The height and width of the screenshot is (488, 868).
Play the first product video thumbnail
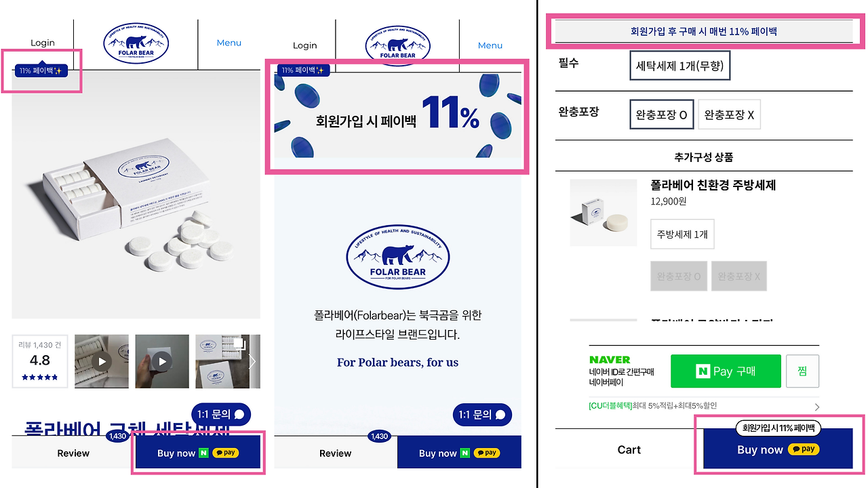pyautogui.click(x=102, y=361)
